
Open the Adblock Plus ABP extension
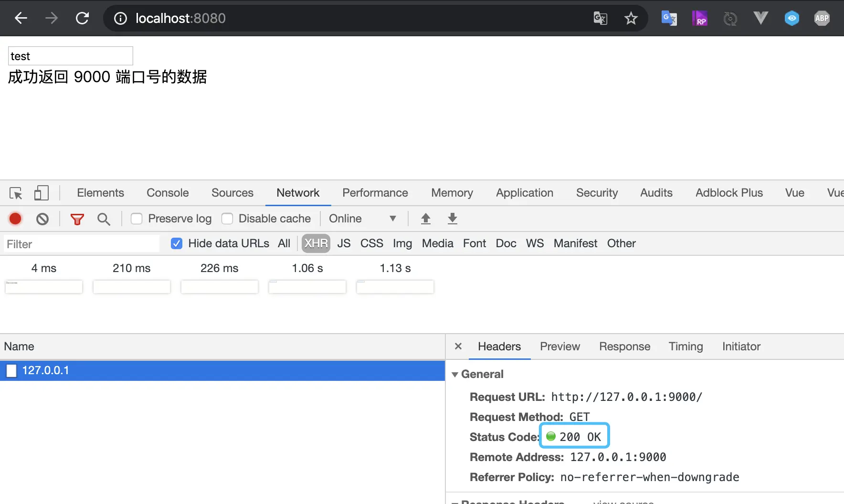[822, 18]
